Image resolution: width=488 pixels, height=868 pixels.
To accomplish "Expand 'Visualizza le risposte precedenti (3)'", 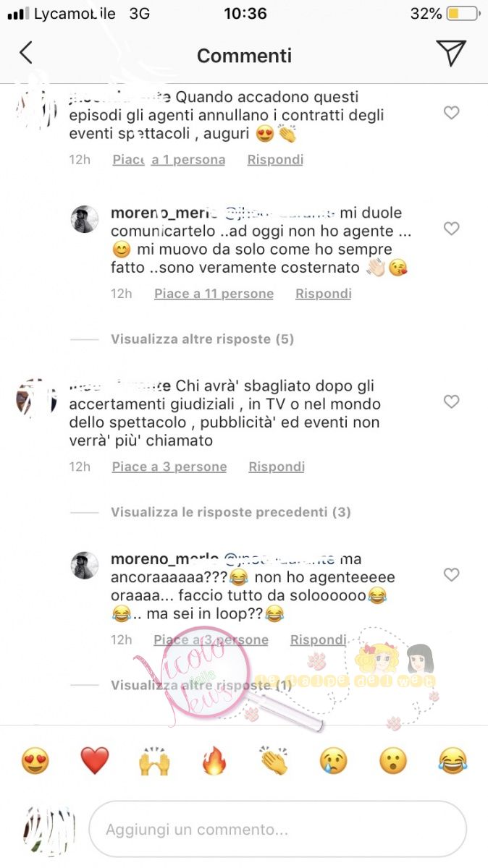I will (x=231, y=512).
